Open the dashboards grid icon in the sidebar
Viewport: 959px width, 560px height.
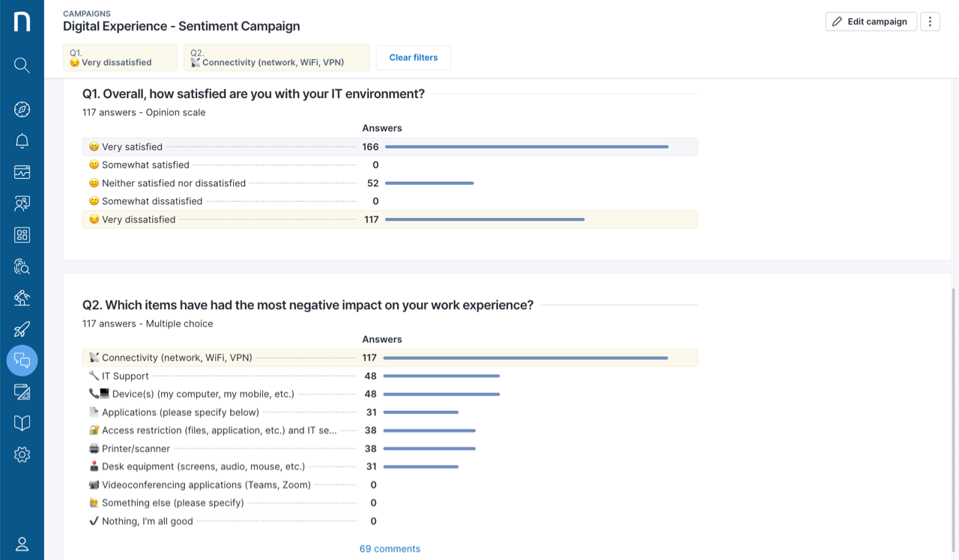pyautogui.click(x=22, y=235)
